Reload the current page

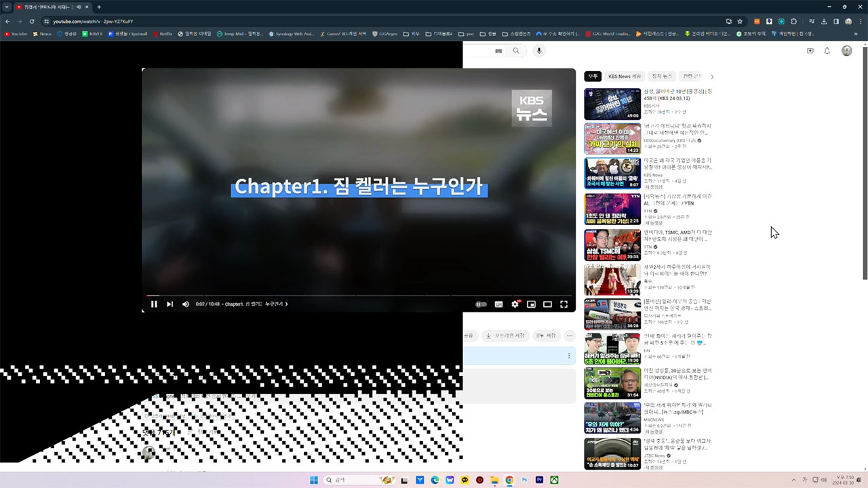point(32,21)
